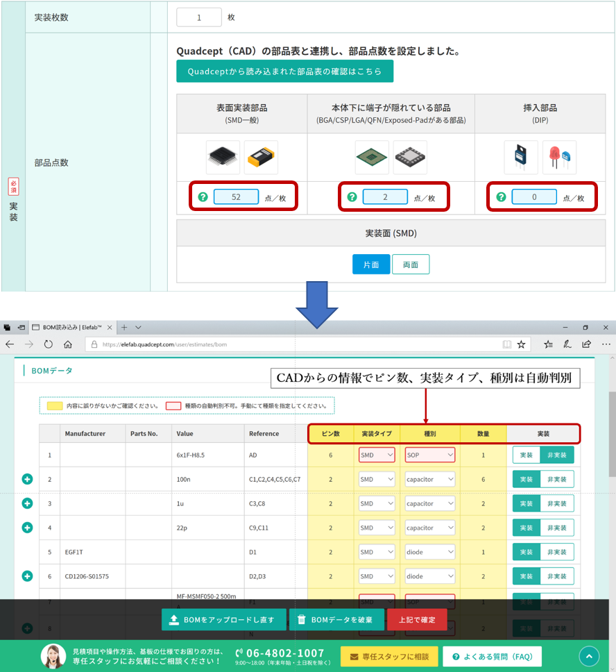Click help icon beside SMD parts count
The height and width of the screenshot is (672, 616).
203,197
